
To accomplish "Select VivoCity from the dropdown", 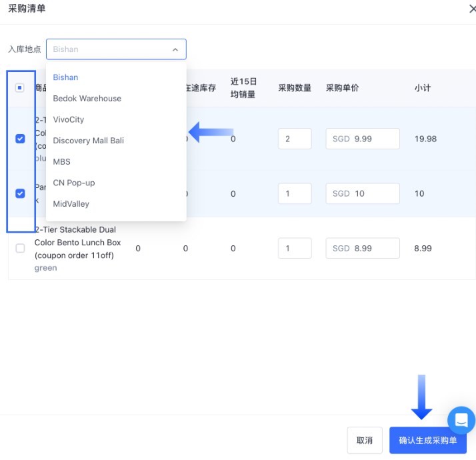I will [x=69, y=119].
